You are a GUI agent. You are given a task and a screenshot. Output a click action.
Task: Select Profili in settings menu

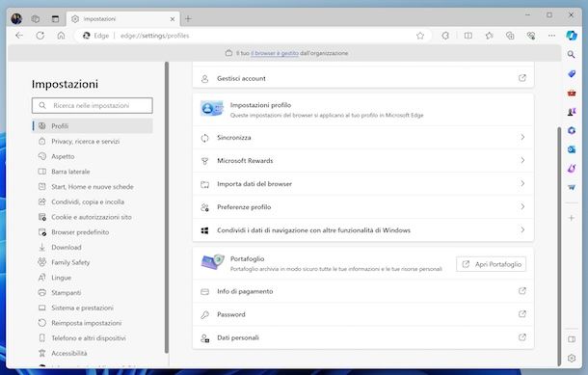[x=93, y=126]
